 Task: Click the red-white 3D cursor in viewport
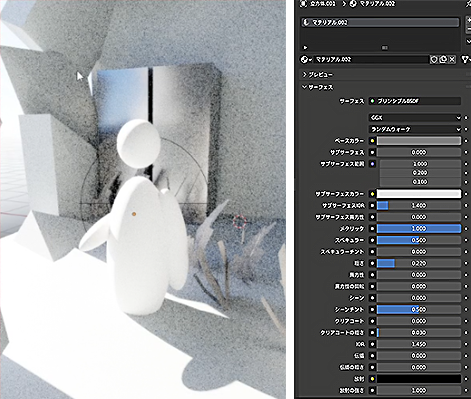pos(239,222)
